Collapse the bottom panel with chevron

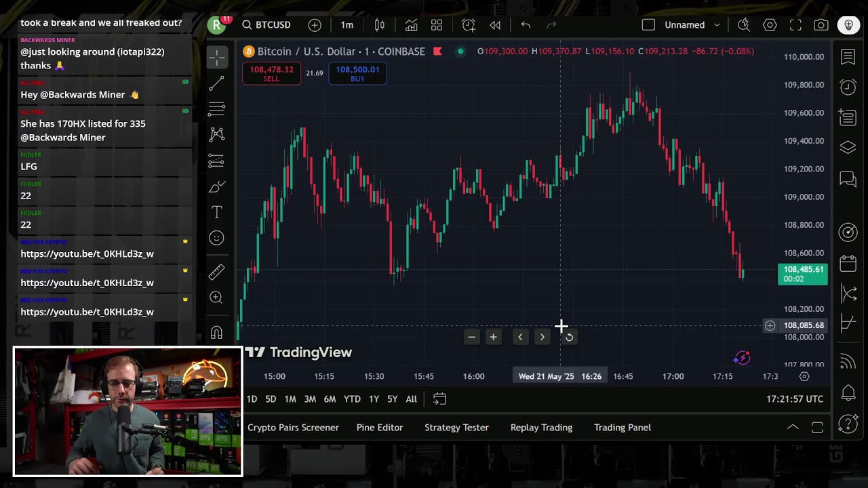pyautogui.click(x=792, y=428)
